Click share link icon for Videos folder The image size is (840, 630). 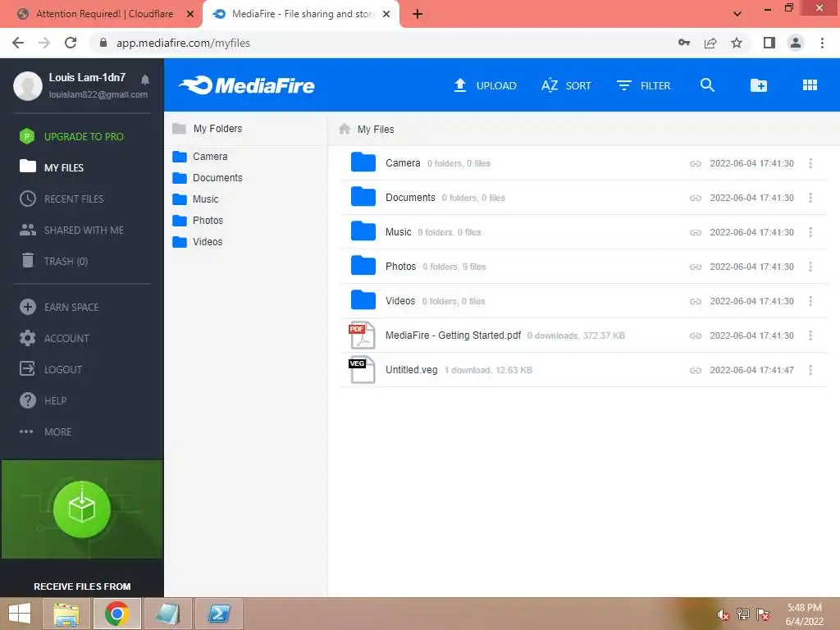(696, 301)
